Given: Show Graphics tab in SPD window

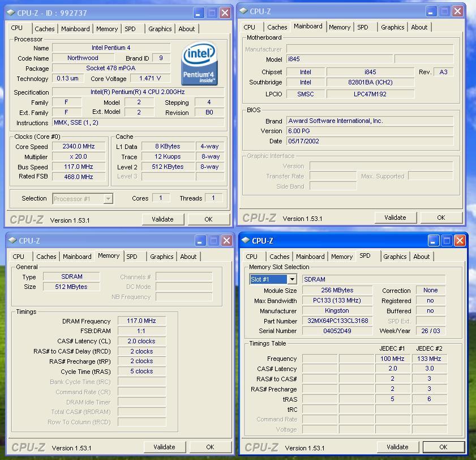Looking at the screenshot, I should [394, 257].
